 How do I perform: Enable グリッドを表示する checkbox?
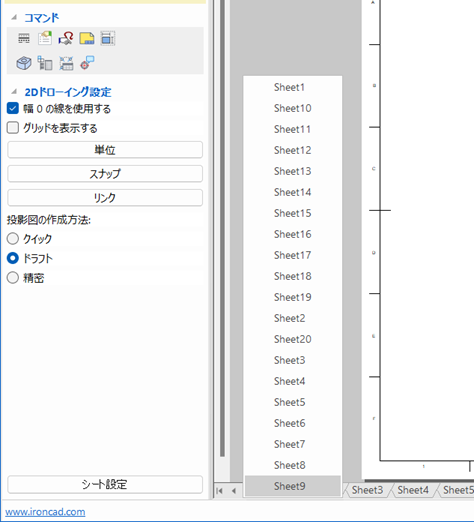point(13,128)
